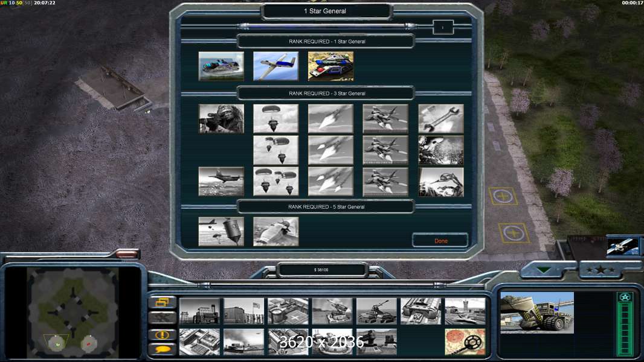
Task: Build the airfield with control tower
Action: [465, 311]
